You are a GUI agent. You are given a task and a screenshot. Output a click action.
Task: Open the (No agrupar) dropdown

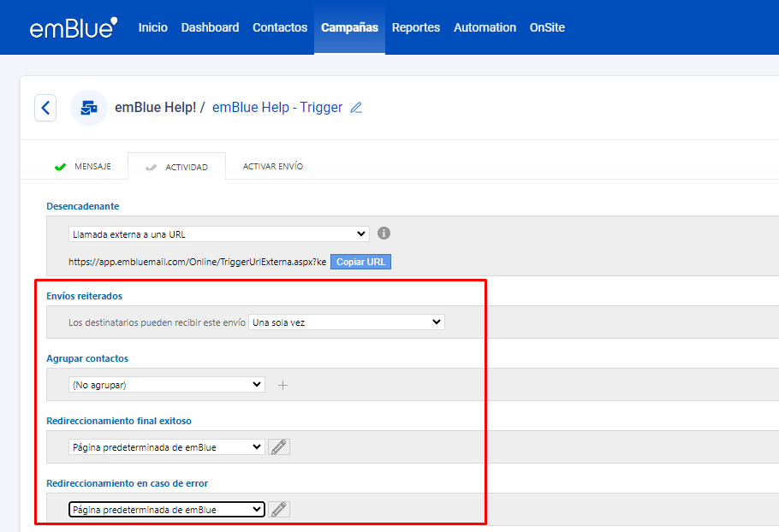(167, 385)
